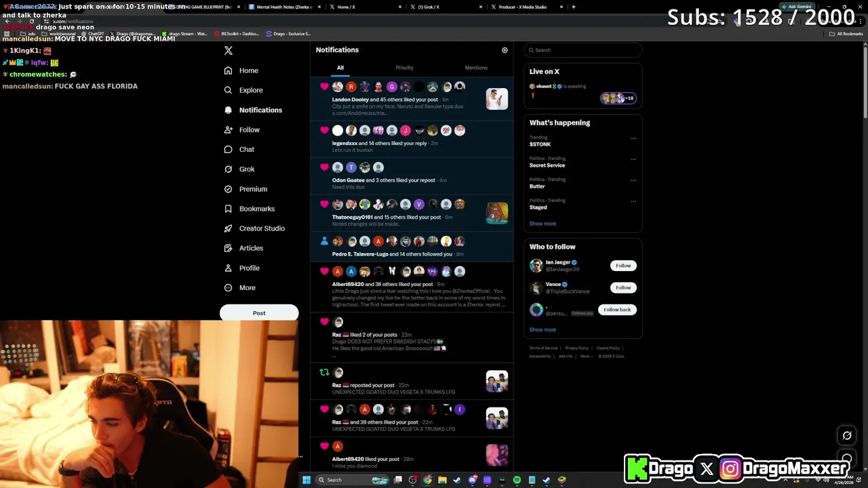Open ChatGPT bookmark in bookmarks bar

point(93,34)
